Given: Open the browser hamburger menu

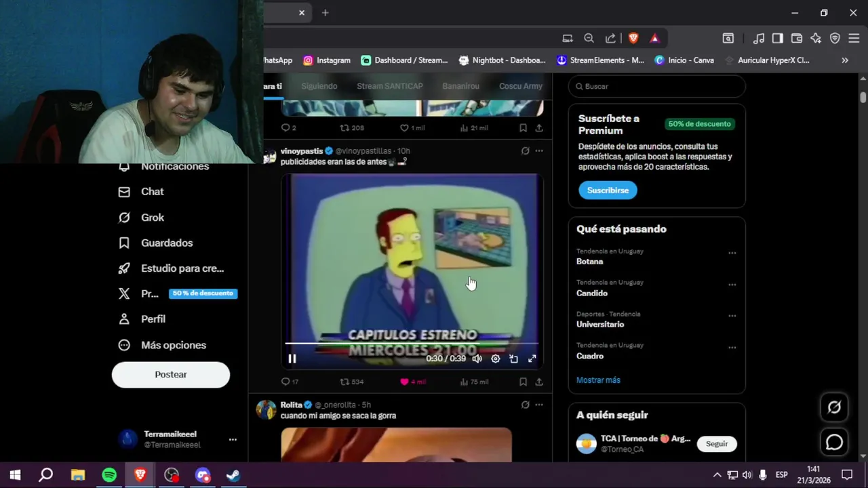Looking at the screenshot, I should click(x=854, y=39).
